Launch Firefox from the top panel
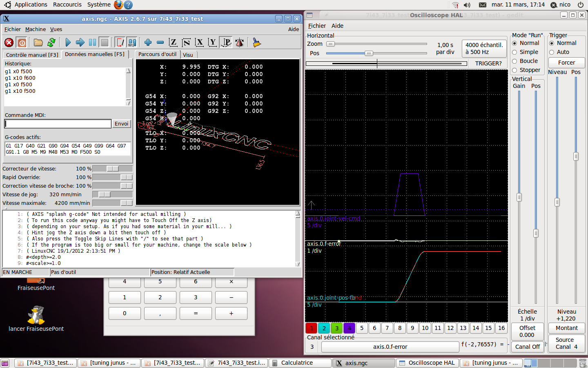Image resolution: width=588 pixels, height=368 pixels. pyautogui.click(x=118, y=5)
